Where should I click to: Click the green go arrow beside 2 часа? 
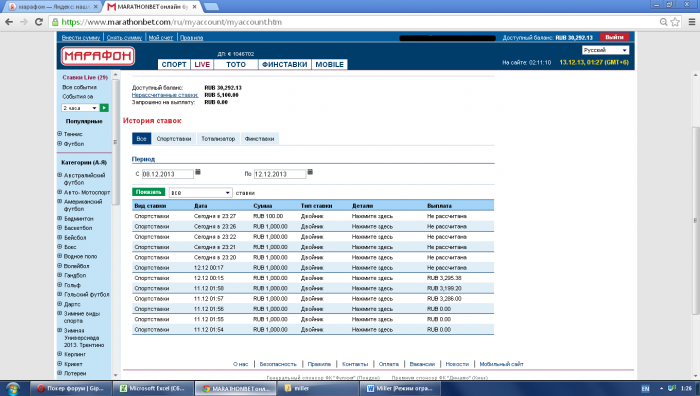pyautogui.click(x=104, y=108)
